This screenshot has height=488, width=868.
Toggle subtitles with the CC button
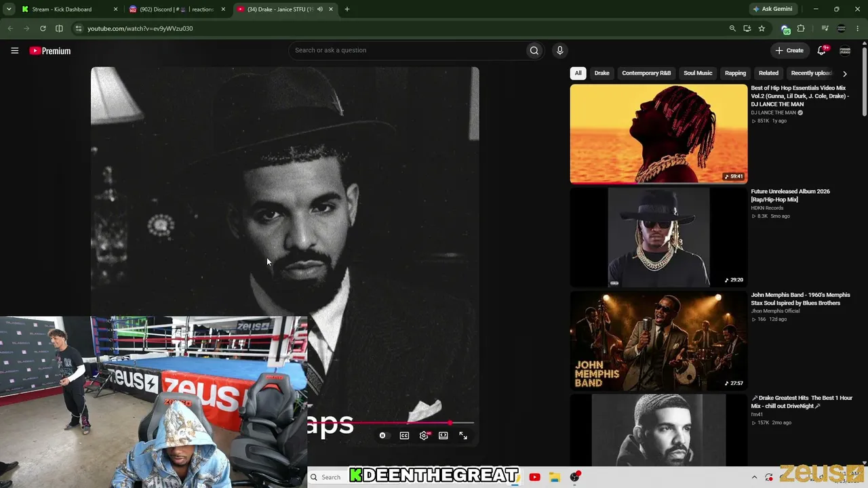(x=404, y=436)
